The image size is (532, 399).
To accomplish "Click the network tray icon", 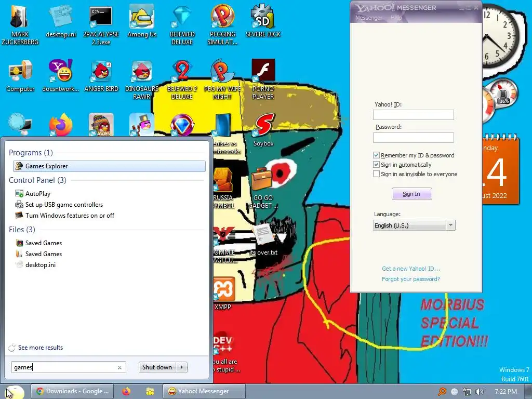I will [x=467, y=392].
